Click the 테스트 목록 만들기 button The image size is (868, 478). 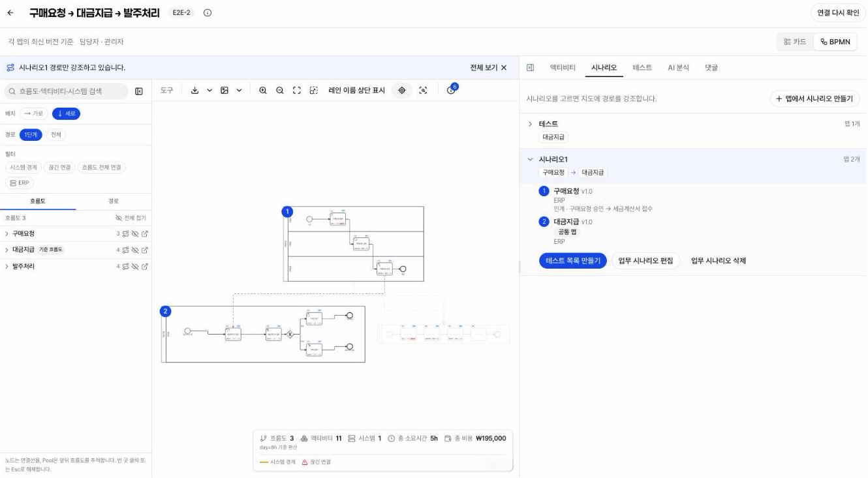point(573,261)
